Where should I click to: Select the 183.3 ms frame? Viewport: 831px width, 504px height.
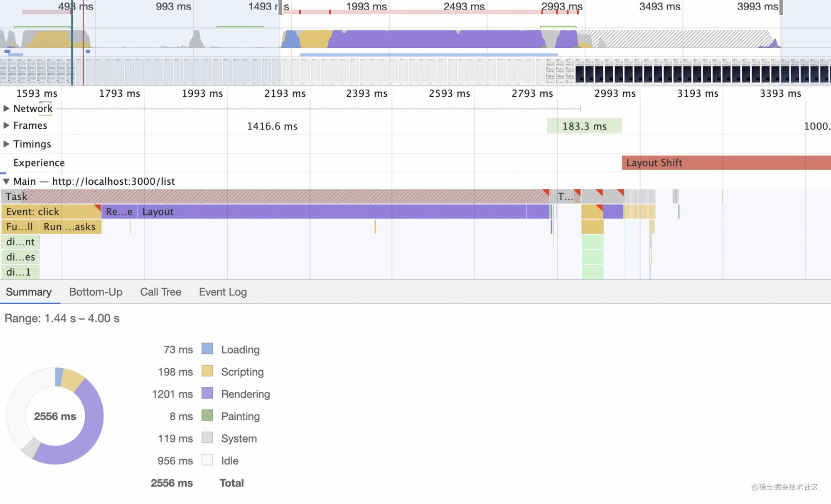tap(584, 126)
